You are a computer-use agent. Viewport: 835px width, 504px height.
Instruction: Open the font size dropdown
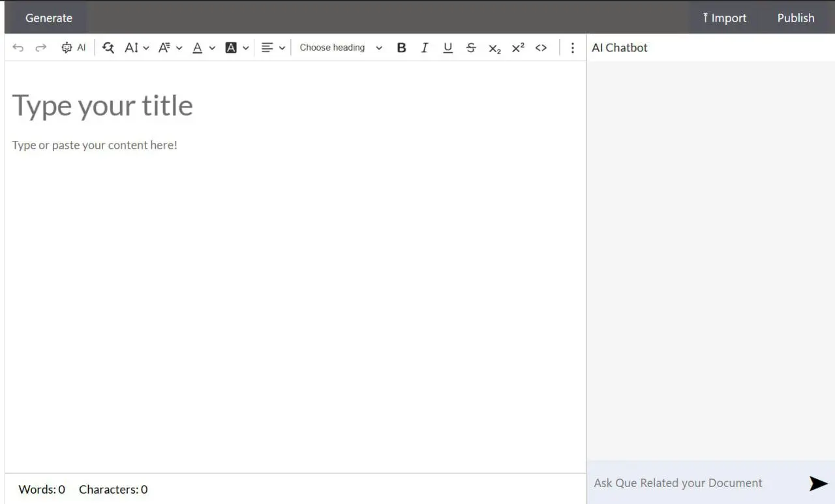coord(137,48)
